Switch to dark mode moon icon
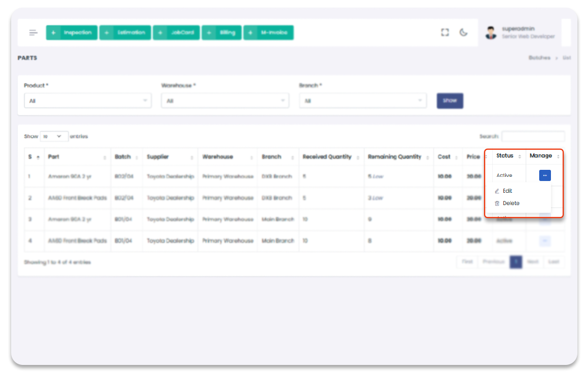The image size is (588, 372). [x=463, y=33]
